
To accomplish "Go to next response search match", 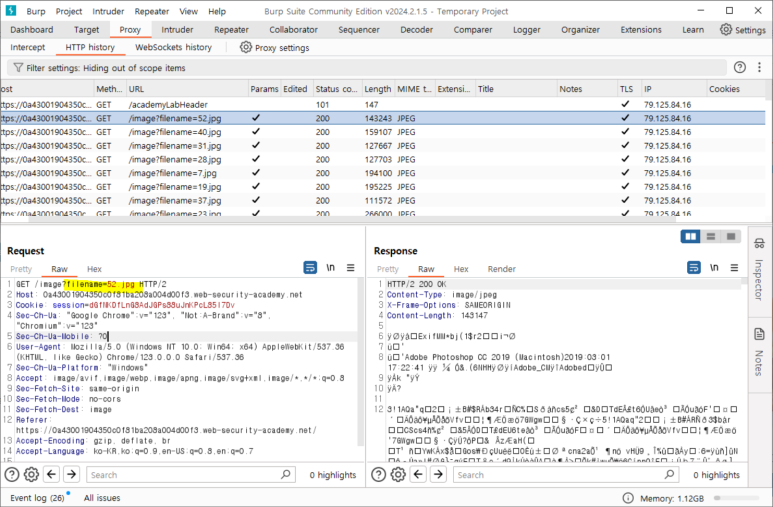I will (x=438, y=474).
